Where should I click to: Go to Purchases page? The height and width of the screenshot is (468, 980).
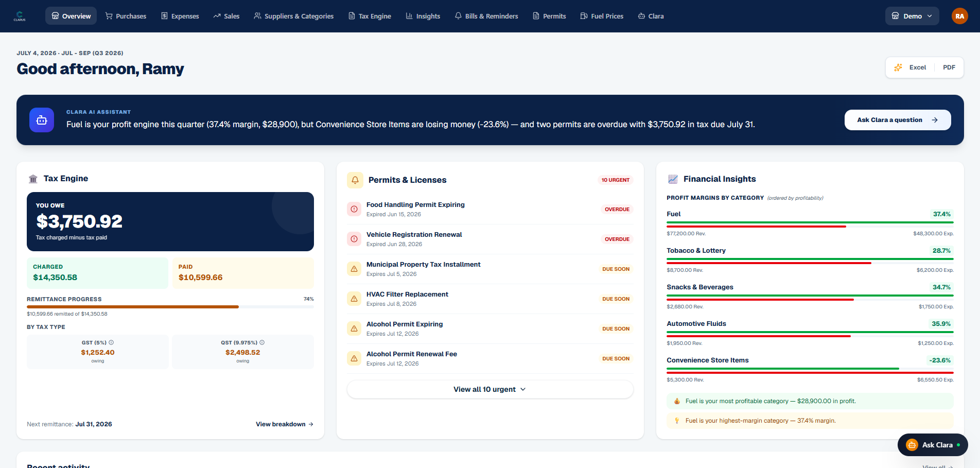tap(126, 16)
